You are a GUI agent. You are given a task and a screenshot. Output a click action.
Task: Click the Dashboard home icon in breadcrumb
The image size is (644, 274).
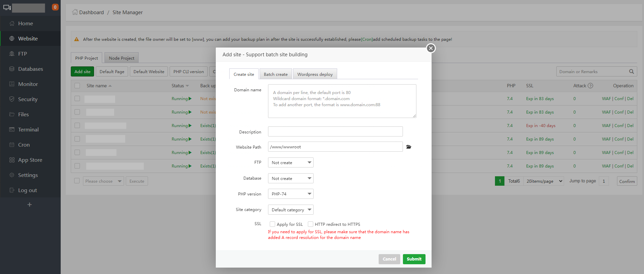click(75, 12)
